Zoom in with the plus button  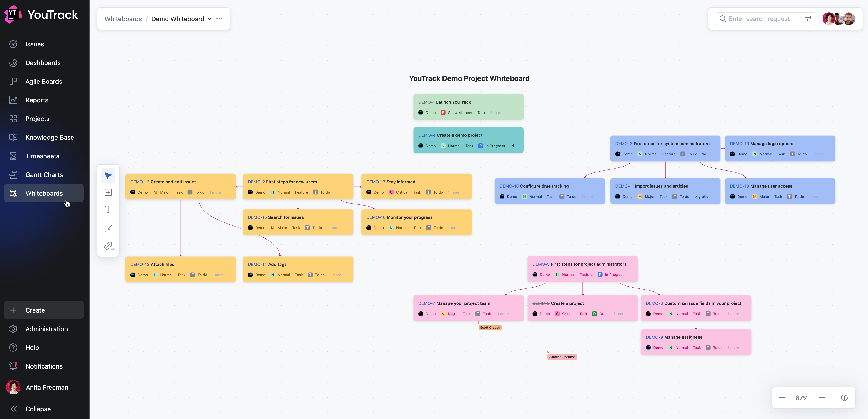pos(822,398)
